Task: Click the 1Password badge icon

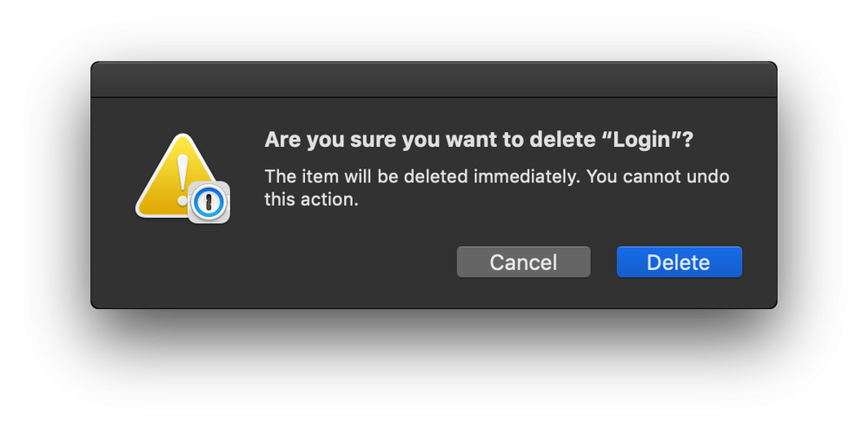Action: pyautogui.click(x=209, y=201)
